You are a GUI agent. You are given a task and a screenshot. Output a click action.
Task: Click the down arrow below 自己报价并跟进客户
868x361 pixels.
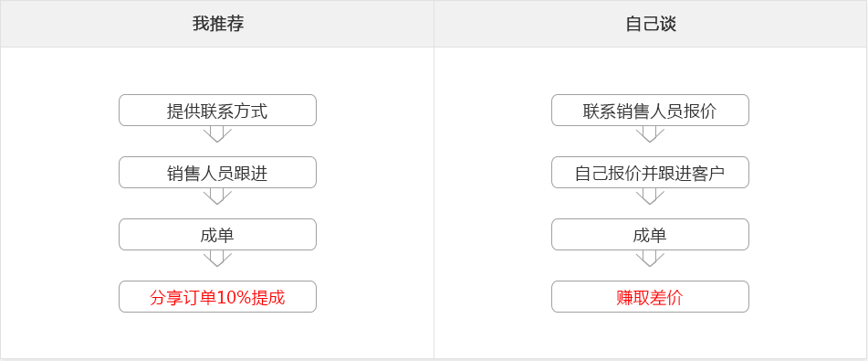(650, 196)
